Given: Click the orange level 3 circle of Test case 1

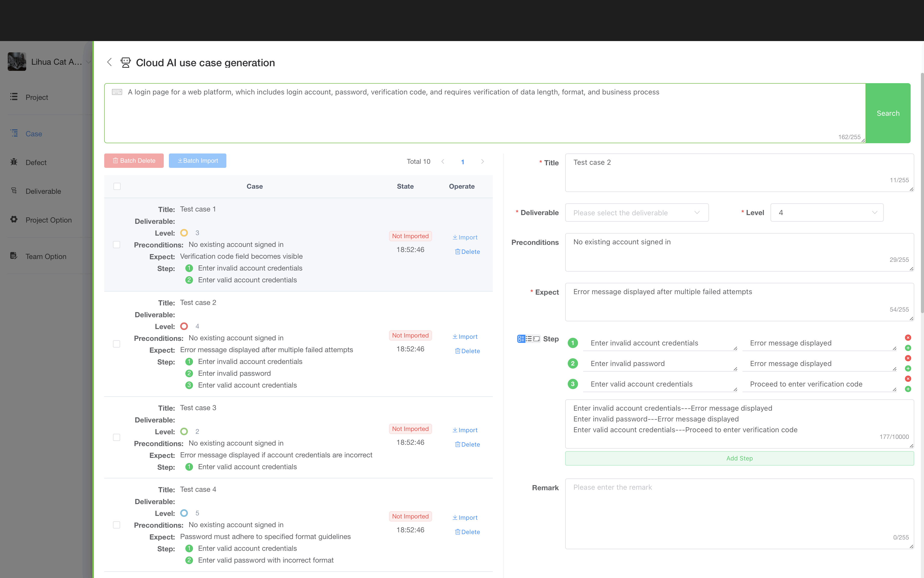Looking at the screenshot, I should point(184,233).
